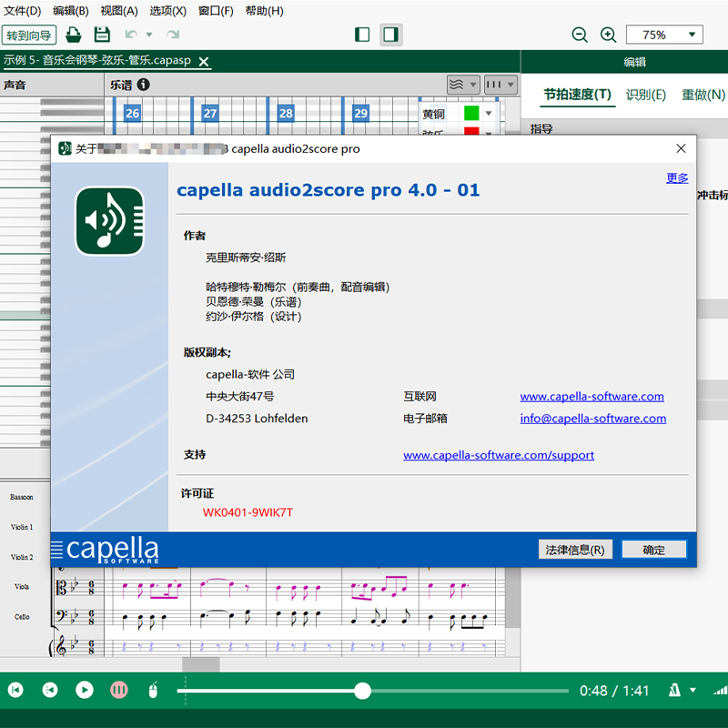The height and width of the screenshot is (728, 728).
Task: Click the horizontal scrollbar thumb under score
Action: pyautogui.click(x=200, y=664)
